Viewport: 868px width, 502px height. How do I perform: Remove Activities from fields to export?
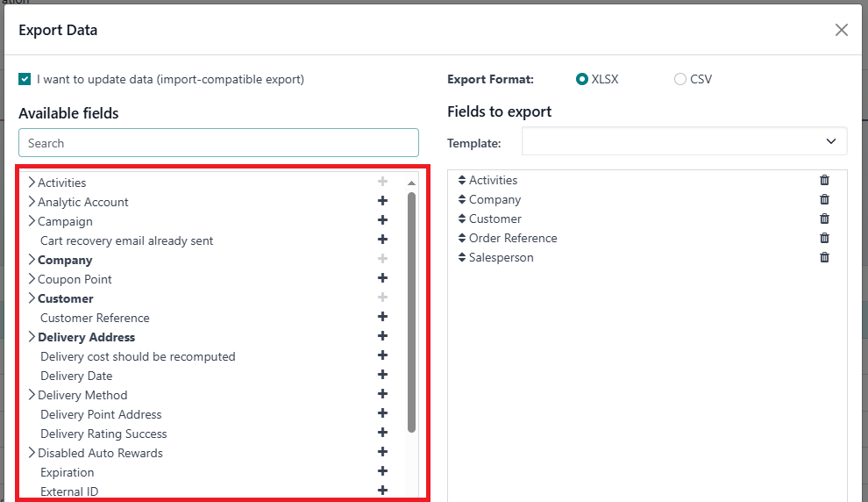coord(824,180)
